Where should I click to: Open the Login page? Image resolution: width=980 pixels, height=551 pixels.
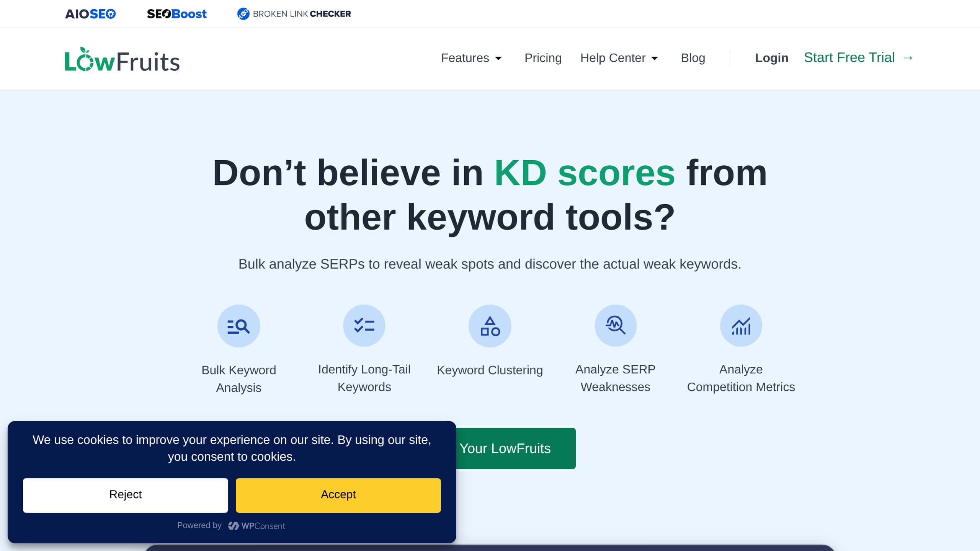coord(771,58)
